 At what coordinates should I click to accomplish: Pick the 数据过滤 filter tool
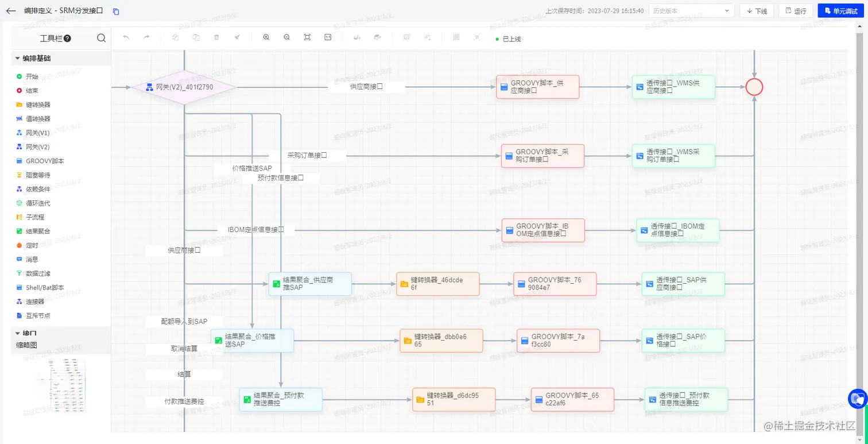click(x=33, y=273)
